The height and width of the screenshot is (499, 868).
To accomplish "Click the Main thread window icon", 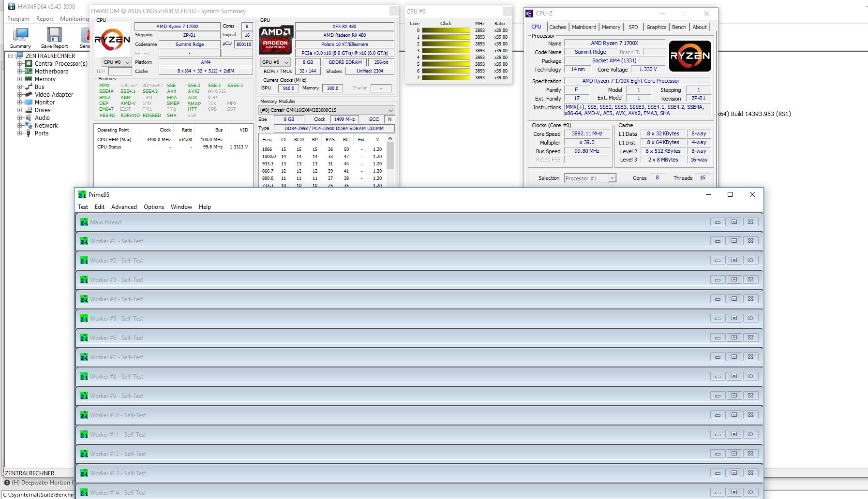I will click(84, 222).
